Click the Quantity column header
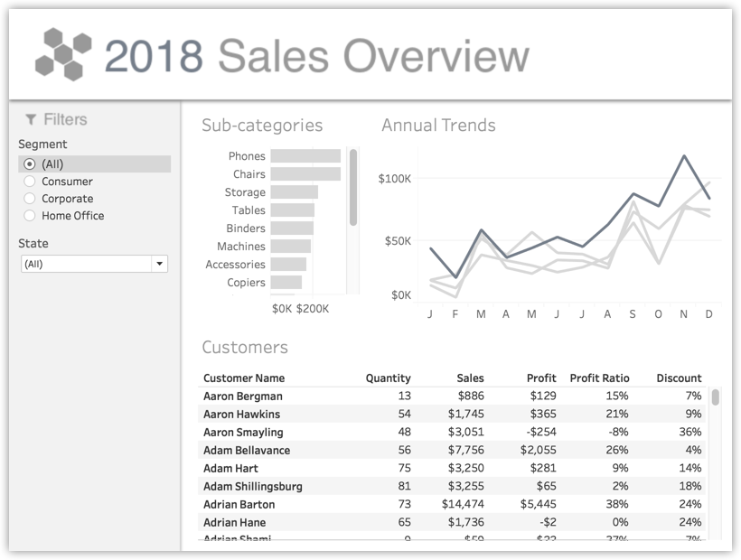This screenshot has height=560, width=741. (x=388, y=378)
